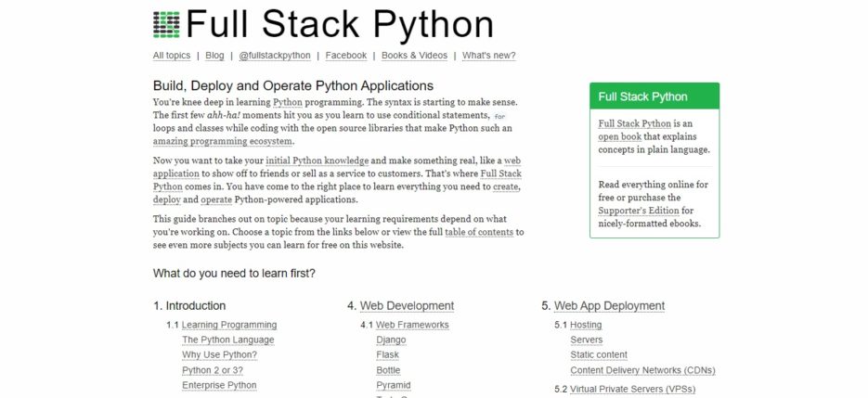The width and height of the screenshot is (868, 398).
Task: Click 'What do you need to learn first?' heading
Action: [x=234, y=274]
